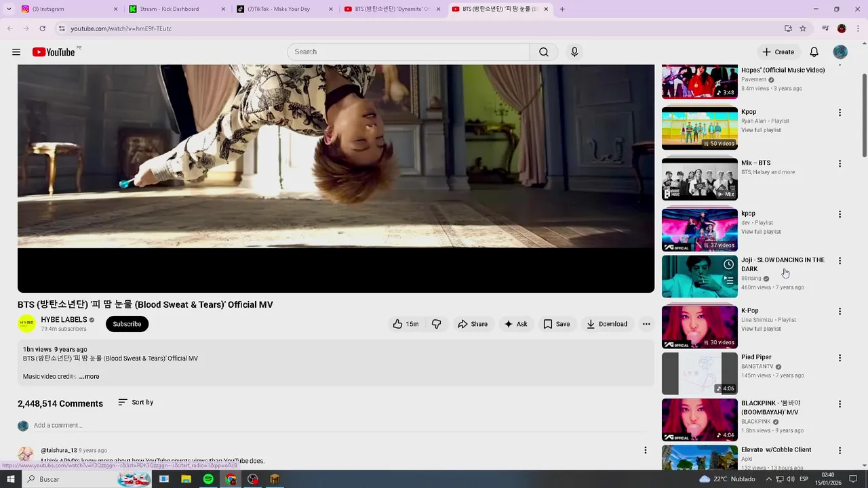The height and width of the screenshot is (488, 868).
Task: Focus the YouTube search field
Action: [408, 52]
